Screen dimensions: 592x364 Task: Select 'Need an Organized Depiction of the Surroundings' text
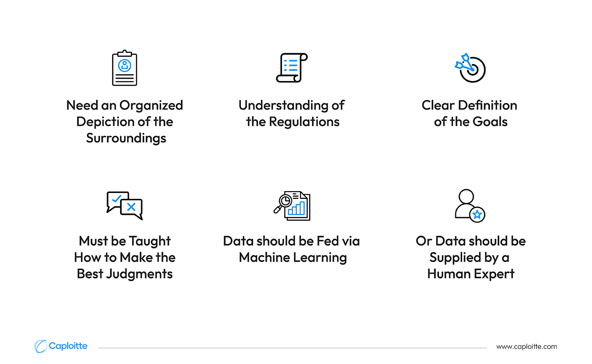pos(125,121)
